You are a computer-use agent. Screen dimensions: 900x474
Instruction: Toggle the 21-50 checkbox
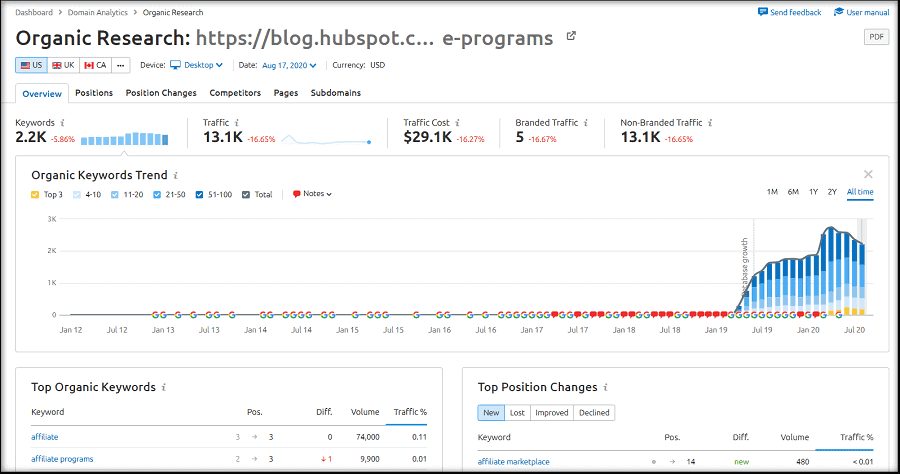(x=157, y=195)
